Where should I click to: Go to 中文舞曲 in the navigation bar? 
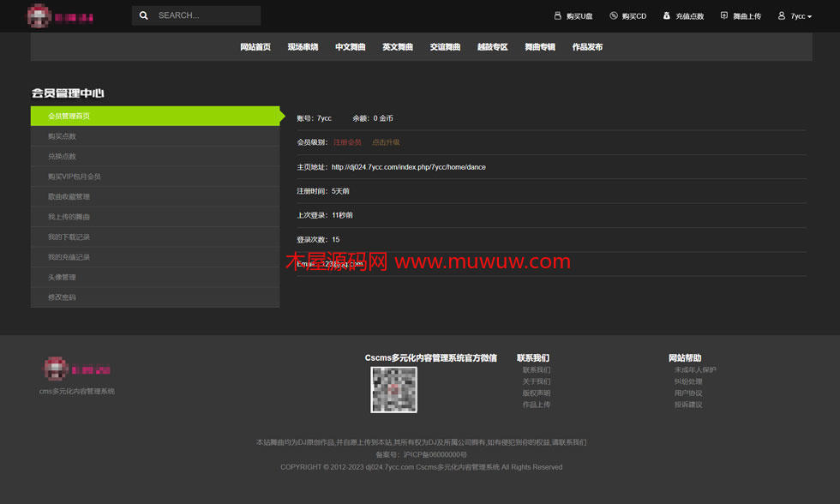coord(350,47)
